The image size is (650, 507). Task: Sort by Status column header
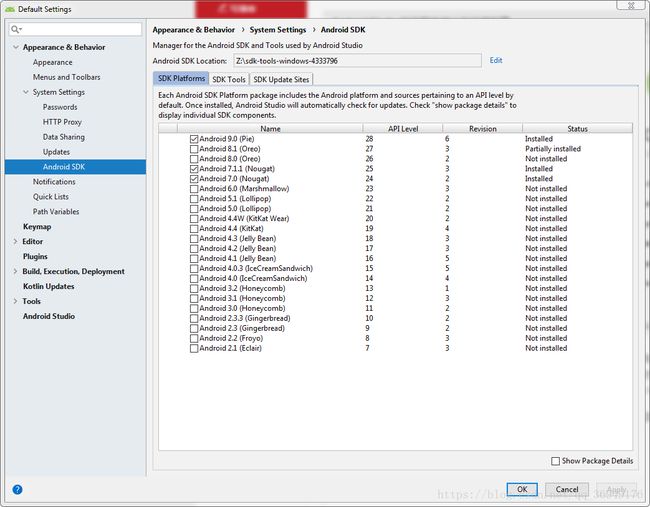[577, 129]
